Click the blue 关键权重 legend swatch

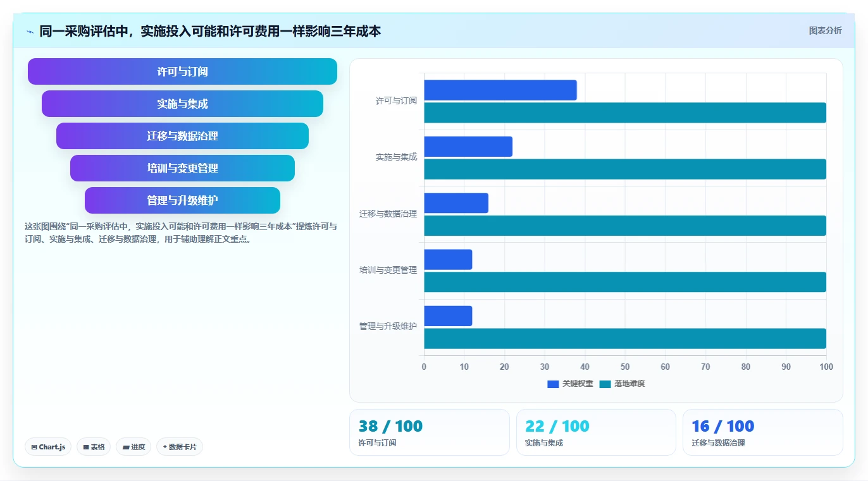[554, 384]
